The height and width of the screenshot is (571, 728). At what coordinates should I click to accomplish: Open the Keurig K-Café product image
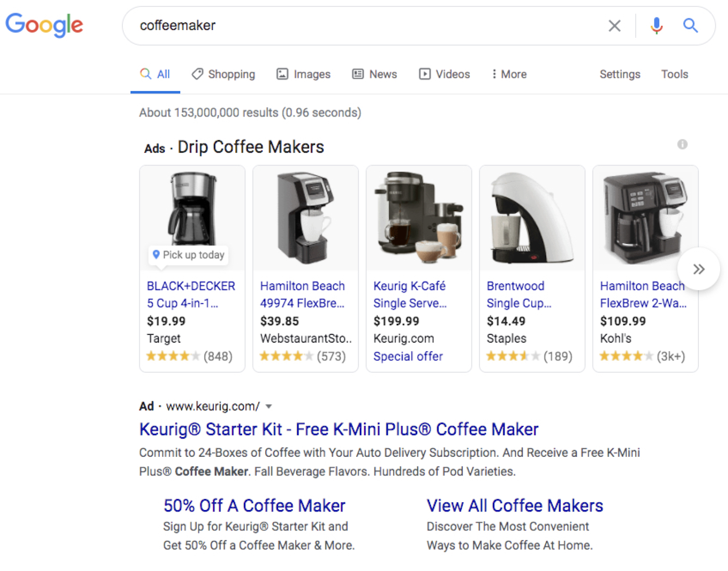point(419,217)
